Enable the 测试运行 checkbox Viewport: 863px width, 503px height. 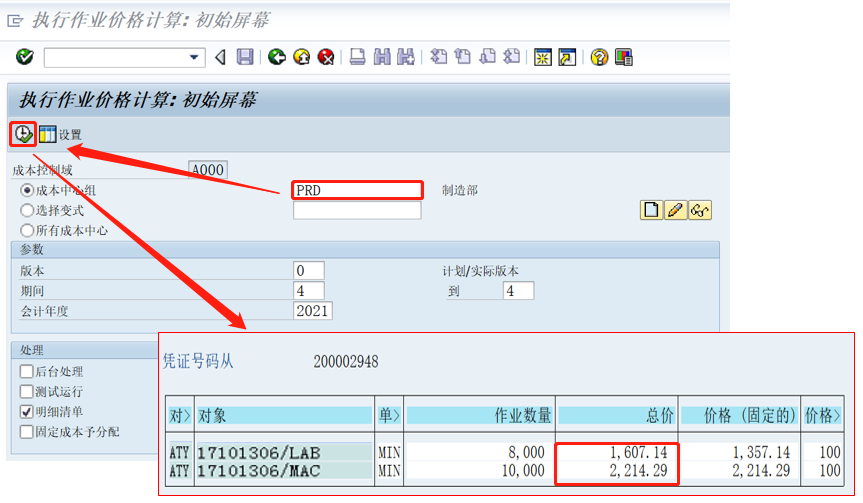tap(26, 391)
